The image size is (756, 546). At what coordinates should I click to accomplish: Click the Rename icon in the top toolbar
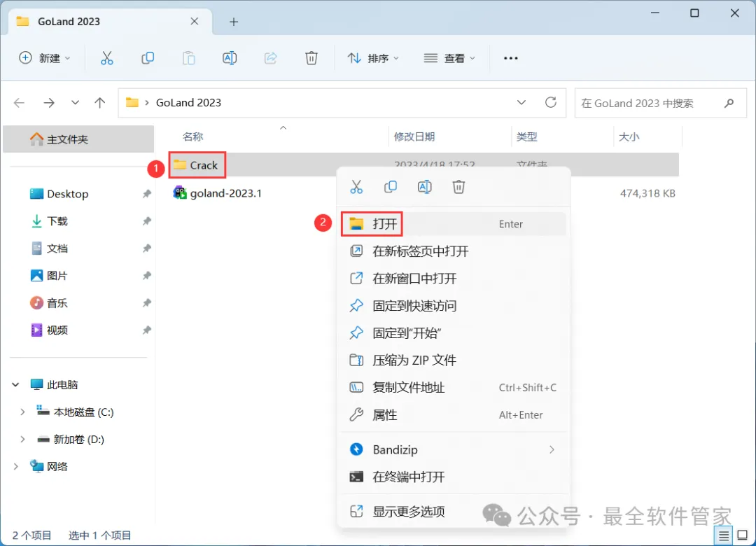pyautogui.click(x=230, y=58)
